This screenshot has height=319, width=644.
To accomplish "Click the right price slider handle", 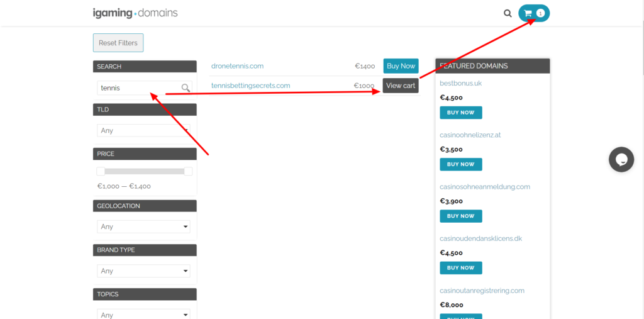I will tap(188, 171).
